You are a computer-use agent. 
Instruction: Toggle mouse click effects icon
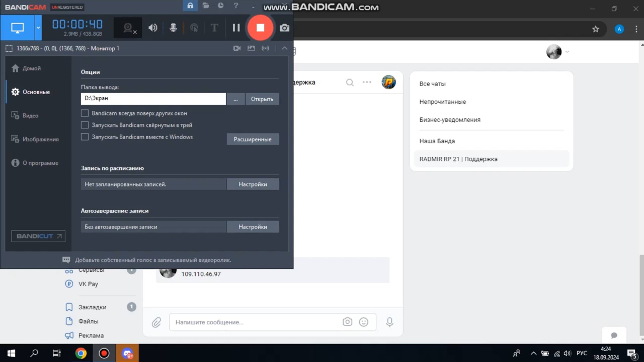click(x=194, y=27)
